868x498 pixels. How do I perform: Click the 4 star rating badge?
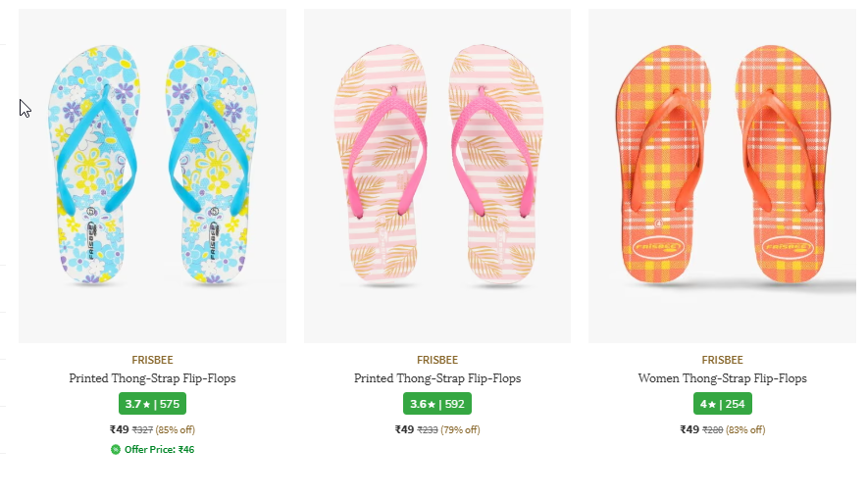tap(722, 404)
